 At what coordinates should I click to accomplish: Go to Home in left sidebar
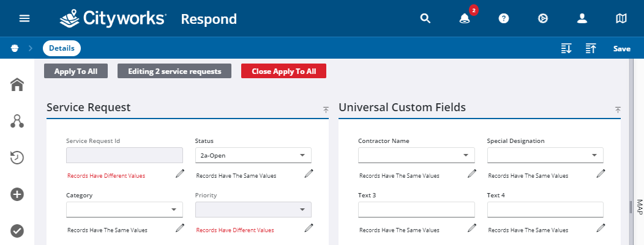17,85
